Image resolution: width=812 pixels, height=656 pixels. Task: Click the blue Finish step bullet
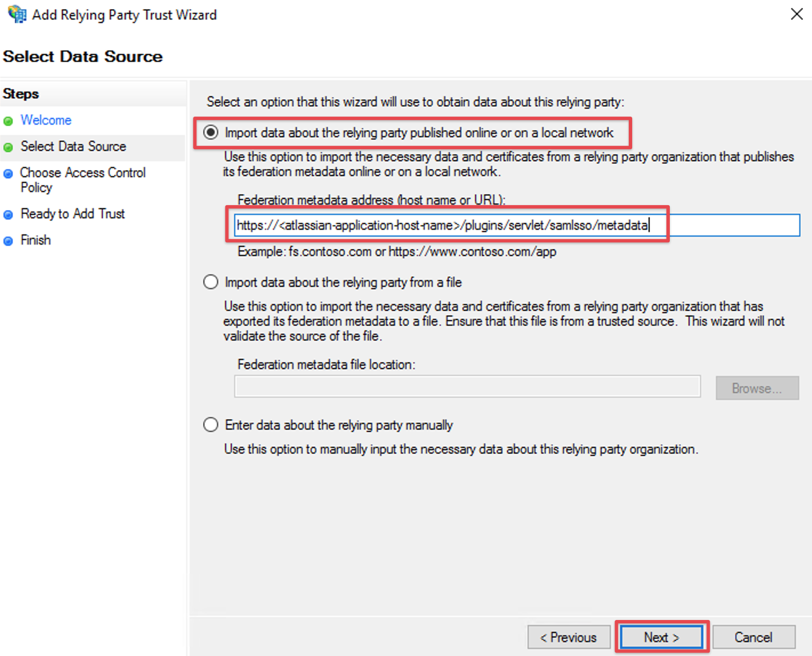8,241
